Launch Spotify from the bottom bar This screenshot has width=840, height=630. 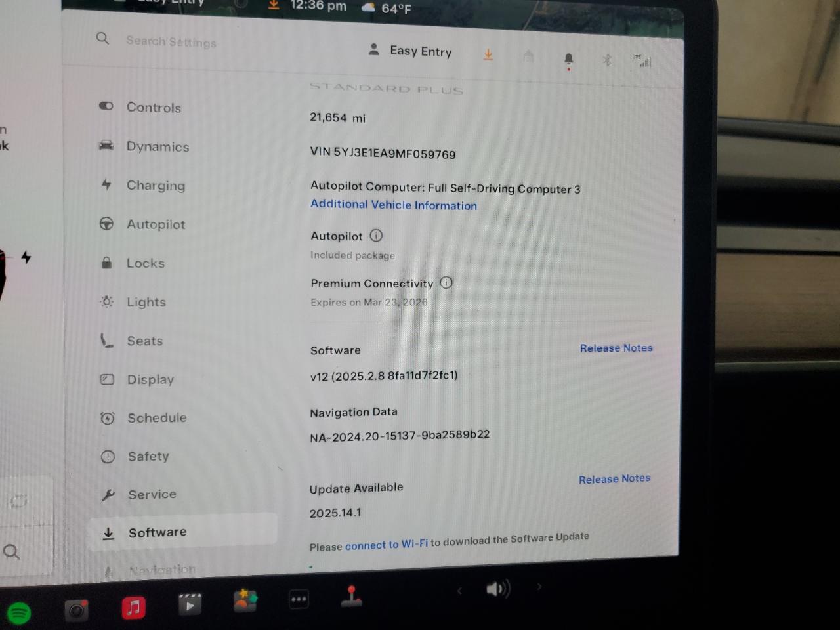point(19,613)
